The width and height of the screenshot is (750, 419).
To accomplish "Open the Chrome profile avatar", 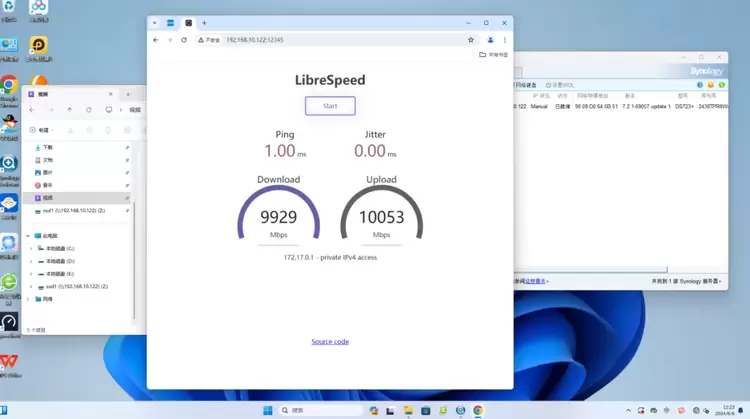I will tap(490, 40).
